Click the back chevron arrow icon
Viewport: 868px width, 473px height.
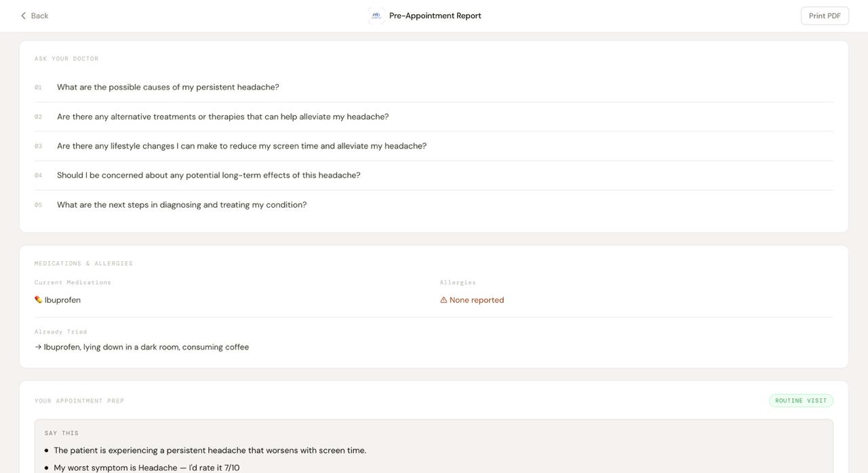23,16
